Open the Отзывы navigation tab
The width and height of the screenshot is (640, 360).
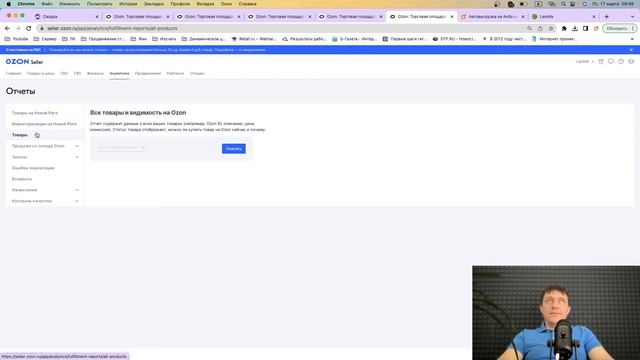(x=197, y=73)
